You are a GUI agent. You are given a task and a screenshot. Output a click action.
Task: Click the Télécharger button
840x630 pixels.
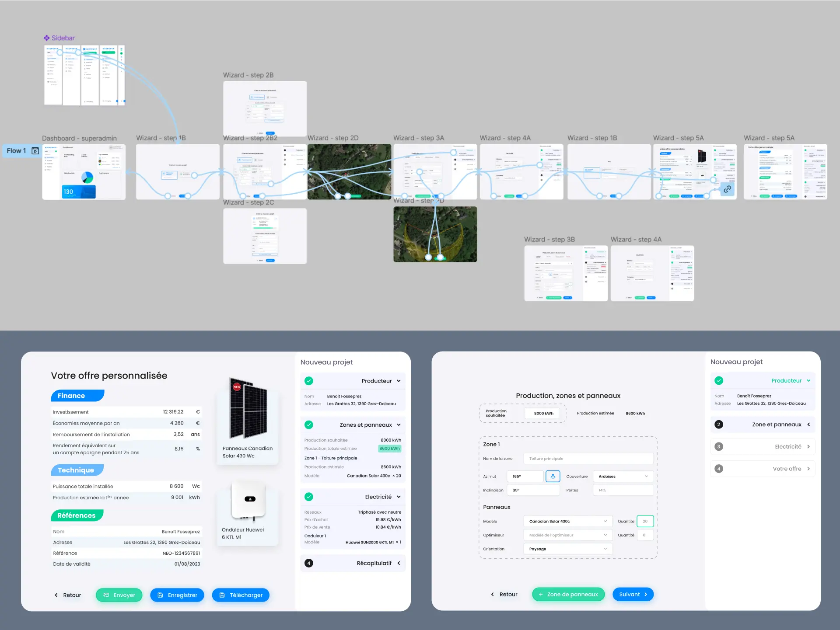tap(241, 595)
